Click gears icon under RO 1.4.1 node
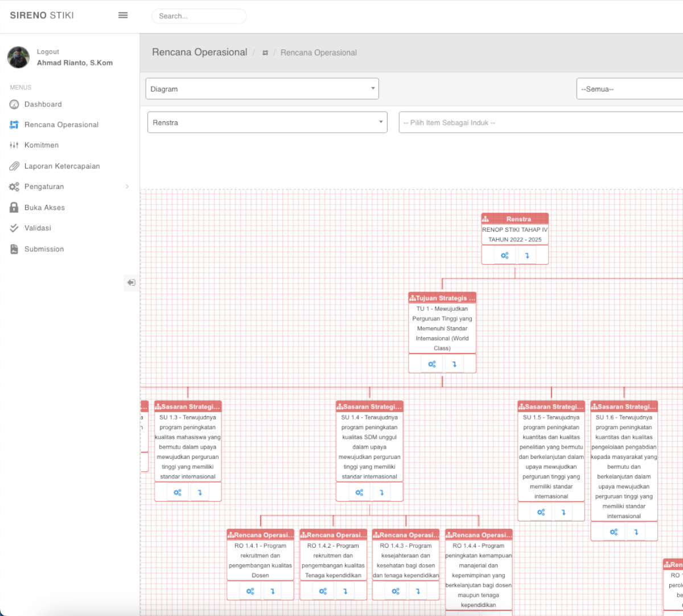Viewport: 683px width, 616px height. pos(250,591)
